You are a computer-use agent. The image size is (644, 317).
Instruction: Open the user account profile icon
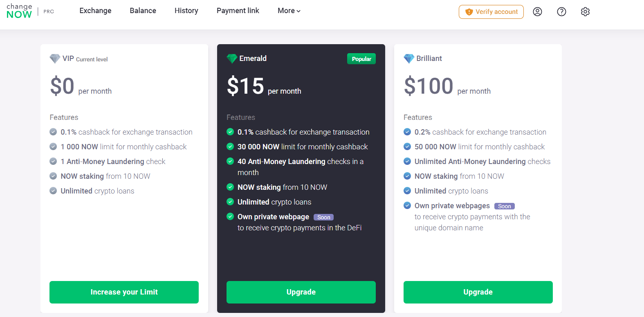pyautogui.click(x=537, y=11)
